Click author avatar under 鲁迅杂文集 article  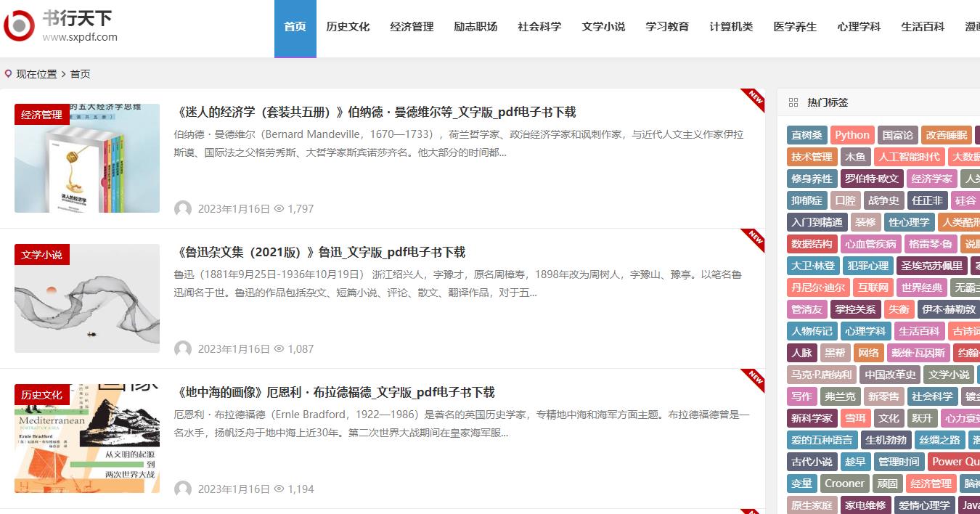183,349
